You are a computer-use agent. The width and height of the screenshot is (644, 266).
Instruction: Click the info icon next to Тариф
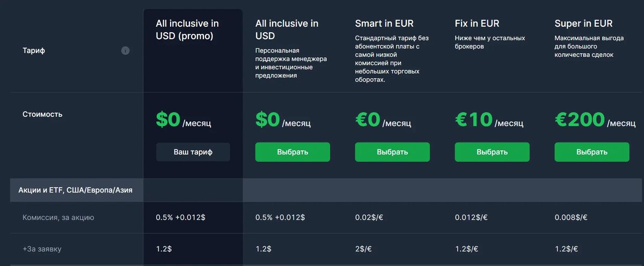pyautogui.click(x=125, y=51)
